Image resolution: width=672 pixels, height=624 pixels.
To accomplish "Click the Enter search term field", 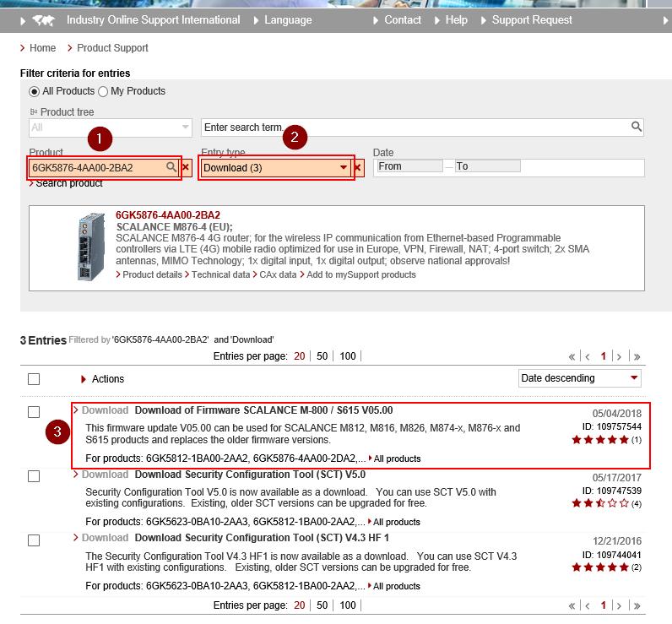I will [x=422, y=128].
